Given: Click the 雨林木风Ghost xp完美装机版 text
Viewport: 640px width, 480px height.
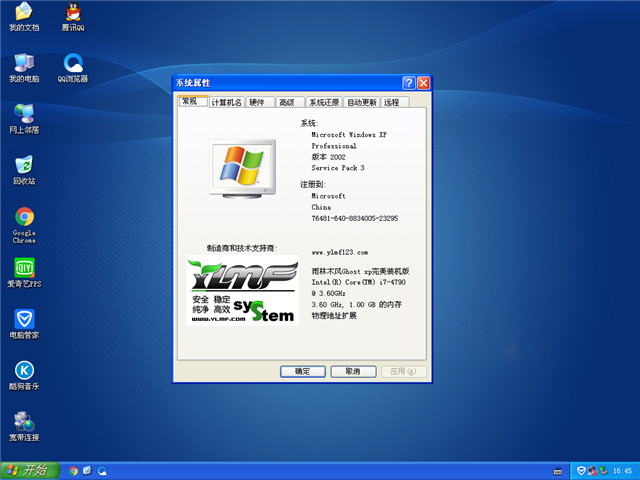Looking at the screenshot, I should coord(360,271).
